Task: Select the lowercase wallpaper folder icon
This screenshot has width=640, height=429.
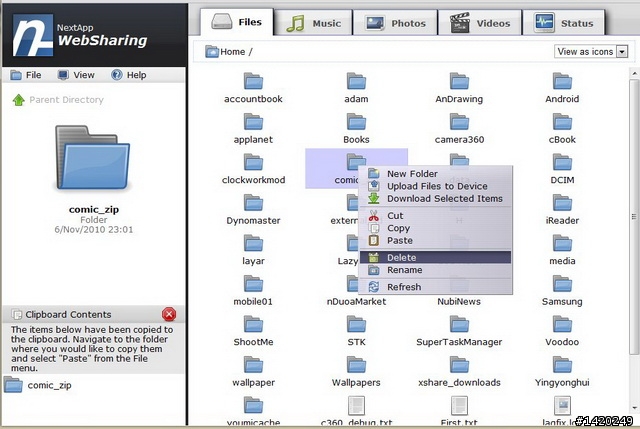Action: pyautogui.click(x=253, y=365)
